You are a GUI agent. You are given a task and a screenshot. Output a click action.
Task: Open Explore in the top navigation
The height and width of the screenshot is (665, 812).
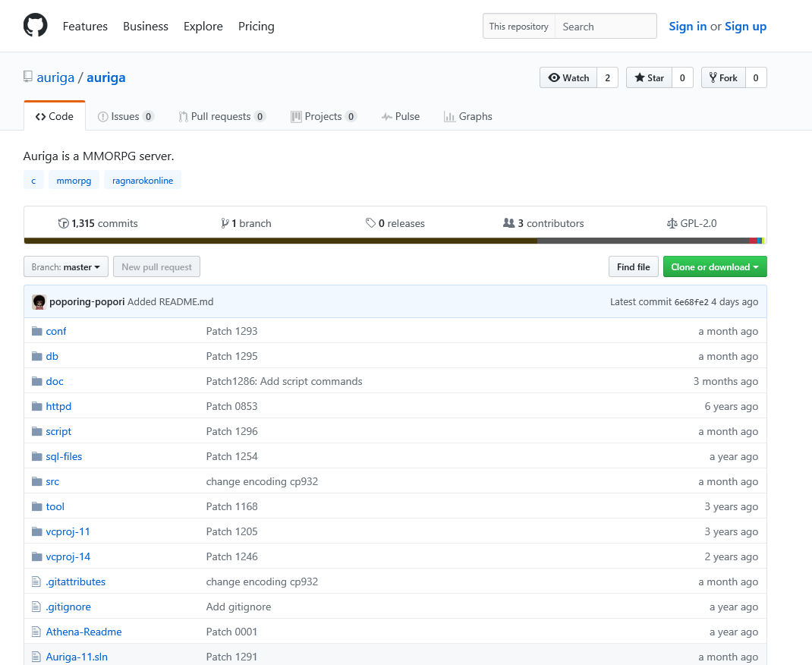point(203,27)
